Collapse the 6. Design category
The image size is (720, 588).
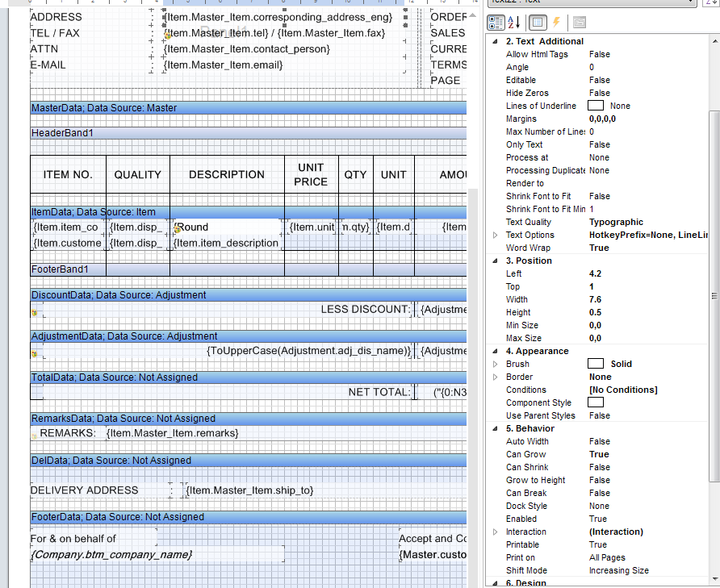coord(495,583)
